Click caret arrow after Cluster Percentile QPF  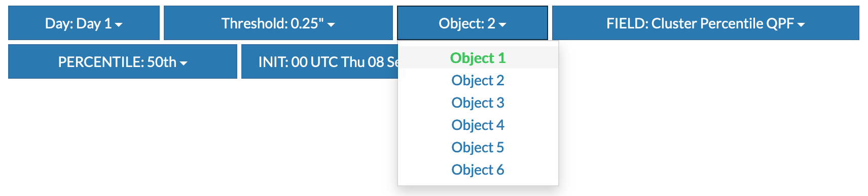coord(801,24)
